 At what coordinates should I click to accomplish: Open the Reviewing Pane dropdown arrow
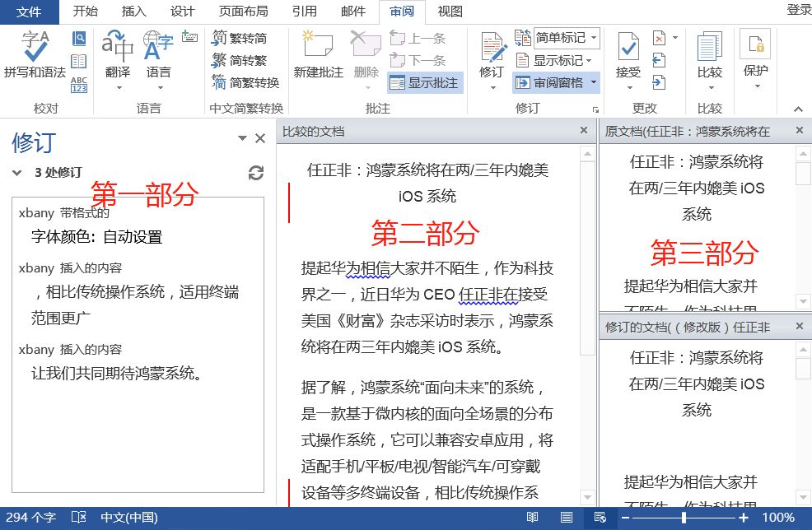tap(594, 83)
